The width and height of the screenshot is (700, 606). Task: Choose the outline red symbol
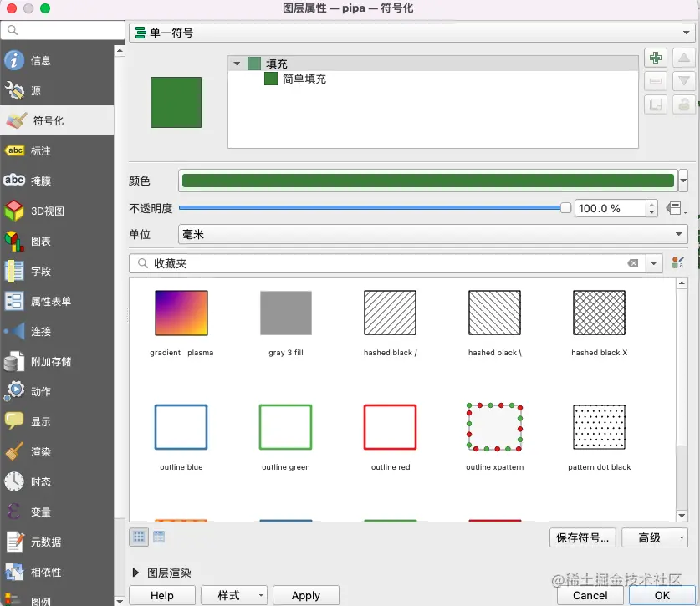tap(391, 427)
